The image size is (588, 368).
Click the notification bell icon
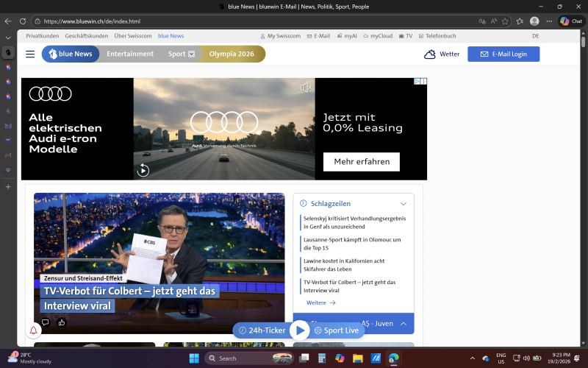pyautogui.click(x=33, y=330)
